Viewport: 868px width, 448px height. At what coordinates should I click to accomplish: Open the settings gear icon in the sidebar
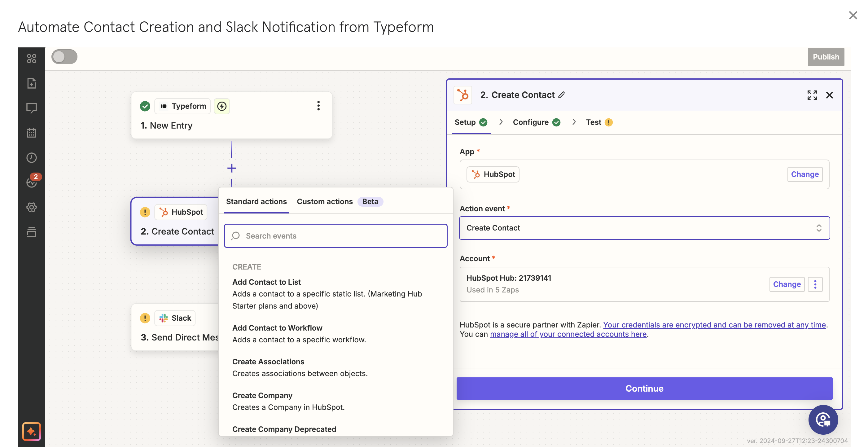[x=31, y=207]
